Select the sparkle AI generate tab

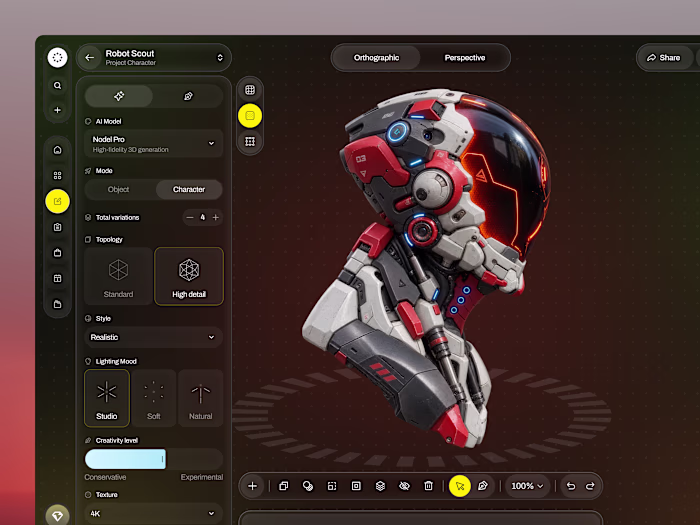pyautogui.click(x=119, y=96)
